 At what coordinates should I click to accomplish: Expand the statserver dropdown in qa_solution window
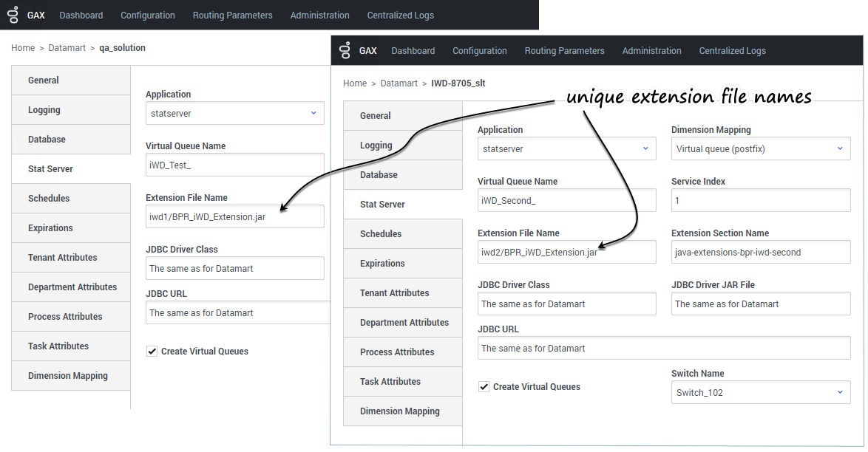pyautogui.click(x=234, y=113)
